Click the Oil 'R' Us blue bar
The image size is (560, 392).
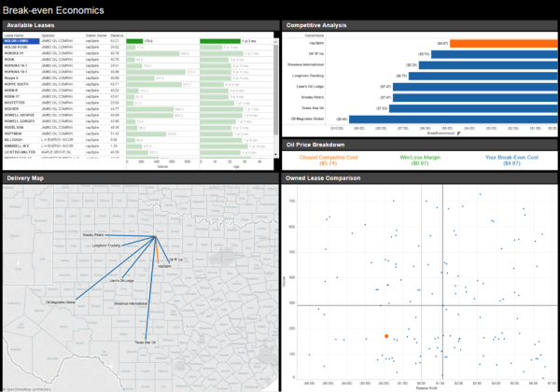pos(495,54)
